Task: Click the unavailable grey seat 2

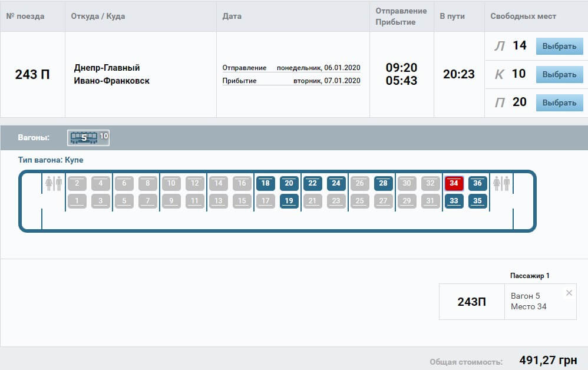Action: [x=77, y=183]
